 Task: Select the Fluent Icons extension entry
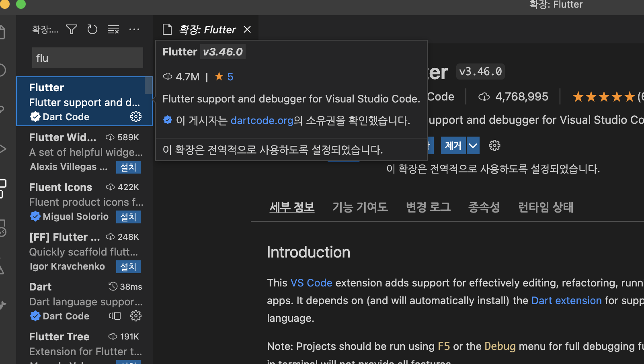[x=84, y=202]
